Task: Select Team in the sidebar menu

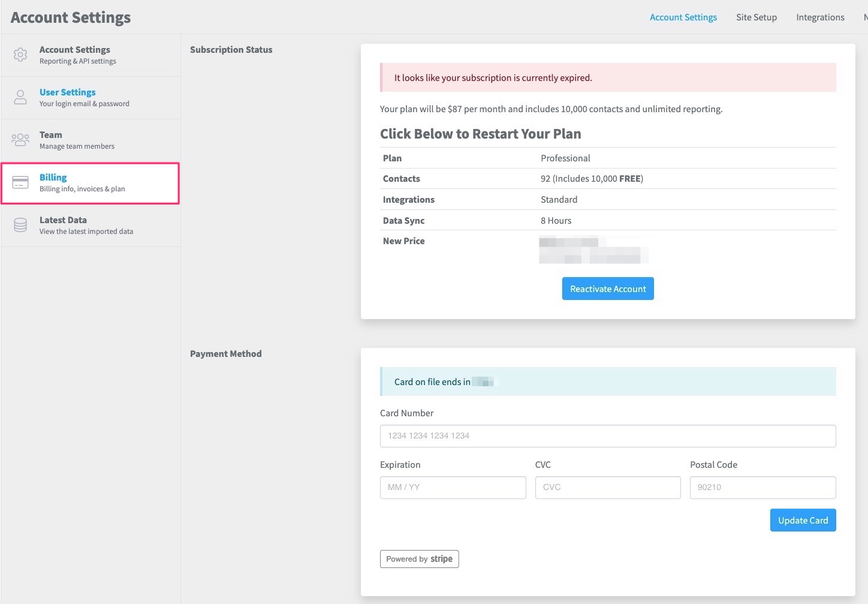Action: (x=51, y=135)
